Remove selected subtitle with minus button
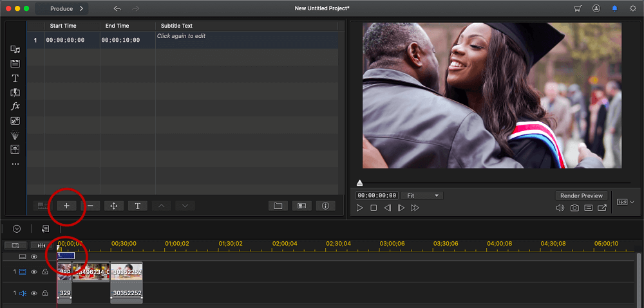 (x=90, y=206)
